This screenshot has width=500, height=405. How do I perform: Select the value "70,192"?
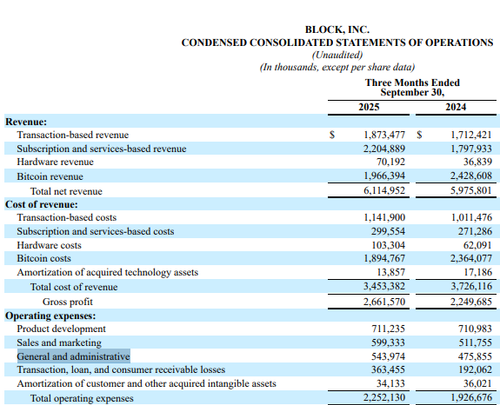[x=391, y=162]
